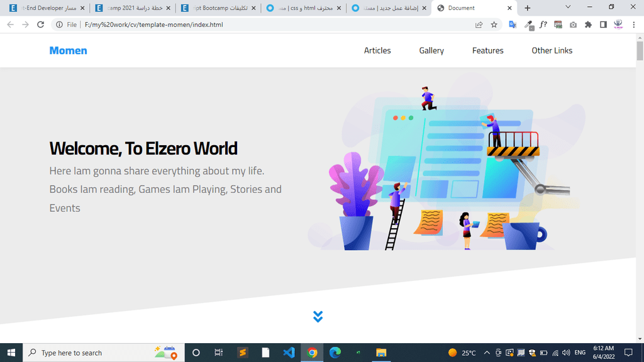644x362 pixels.
Task: Open the Articles nav link
Action: (x=377, y=50)
